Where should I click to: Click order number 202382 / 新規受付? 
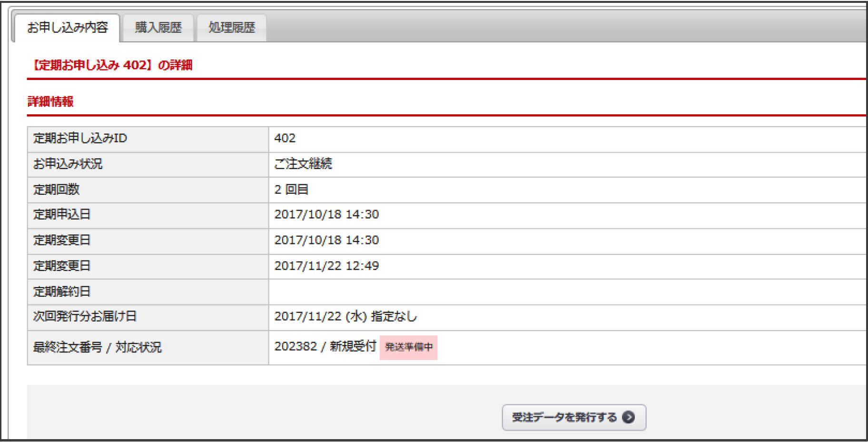pos(325,346)
